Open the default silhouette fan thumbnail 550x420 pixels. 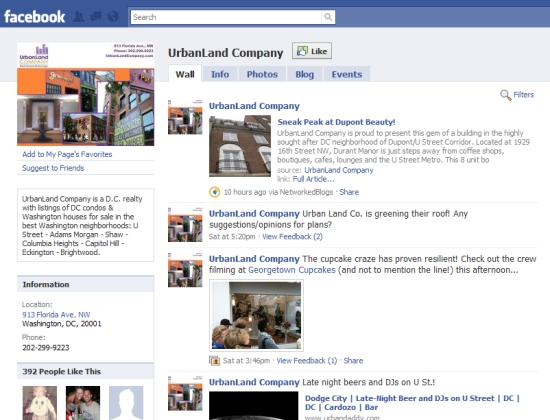(x=126, y=403)
